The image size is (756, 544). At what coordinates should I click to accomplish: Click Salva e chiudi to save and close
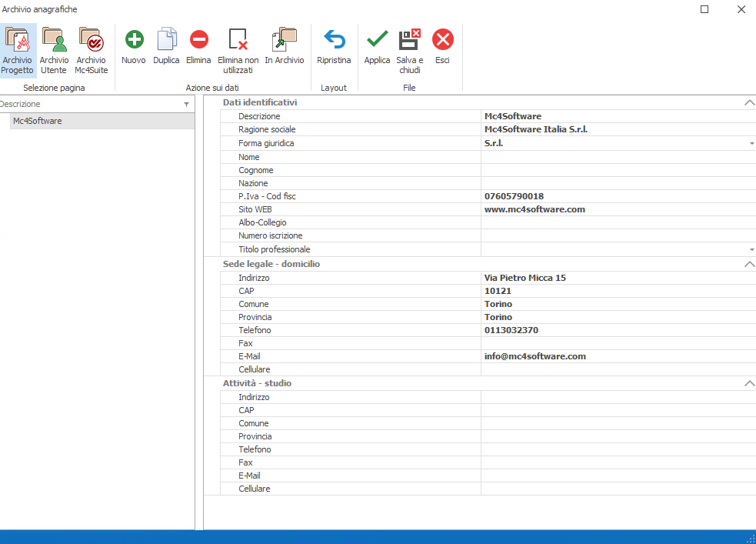(x=410, y=51)
